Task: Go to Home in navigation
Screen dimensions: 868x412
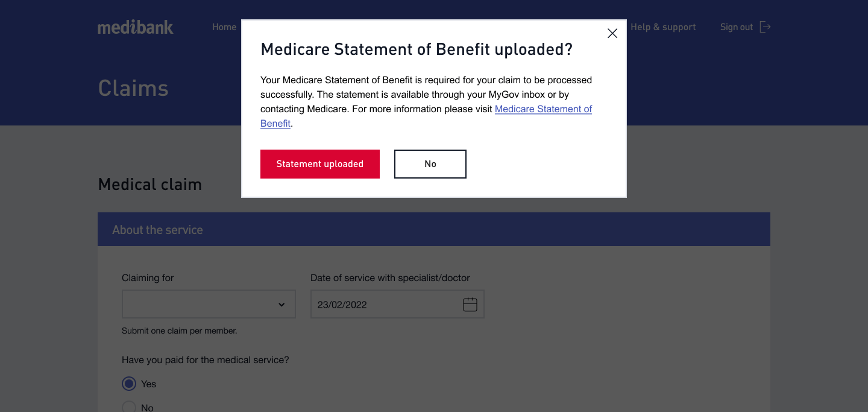Action: click(224, 27)
